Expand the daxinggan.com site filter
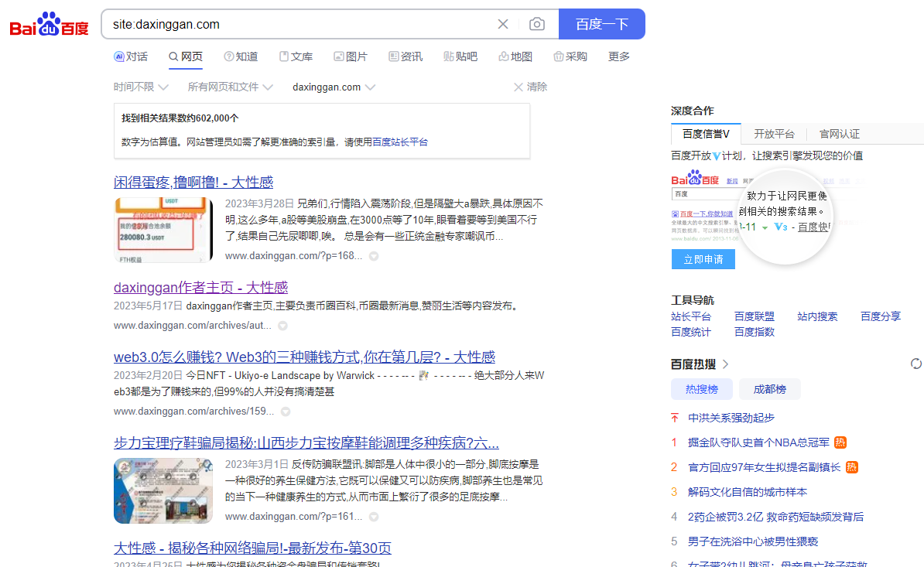924x567 pixels. (334, 87)
